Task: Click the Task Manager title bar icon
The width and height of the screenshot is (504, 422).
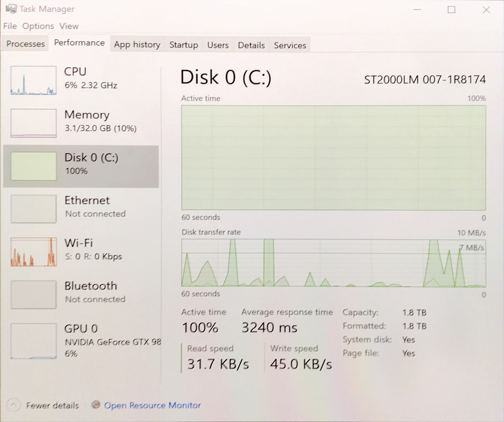Action: click(x=11, y=9)
